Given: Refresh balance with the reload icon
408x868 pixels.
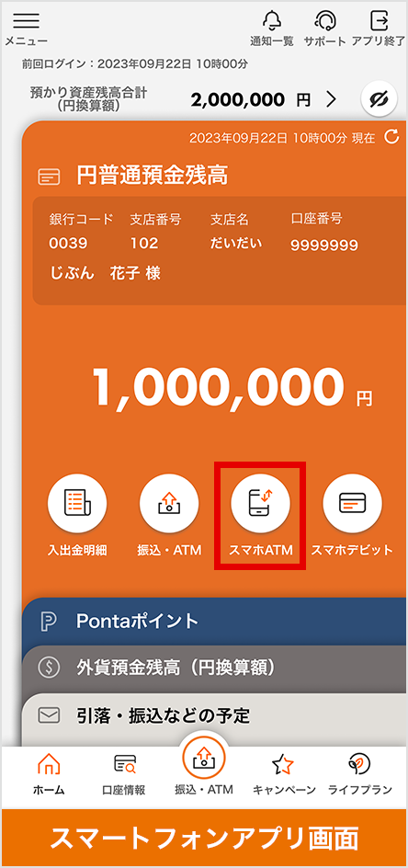Looking at the screenshot, I should [x=392, y=137].
